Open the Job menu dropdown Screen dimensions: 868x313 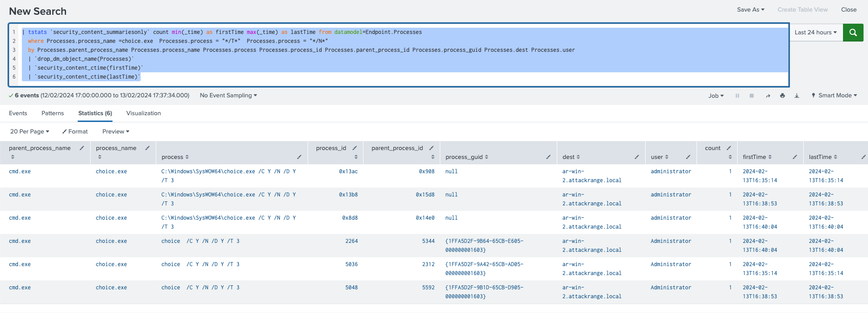(716, 96)
